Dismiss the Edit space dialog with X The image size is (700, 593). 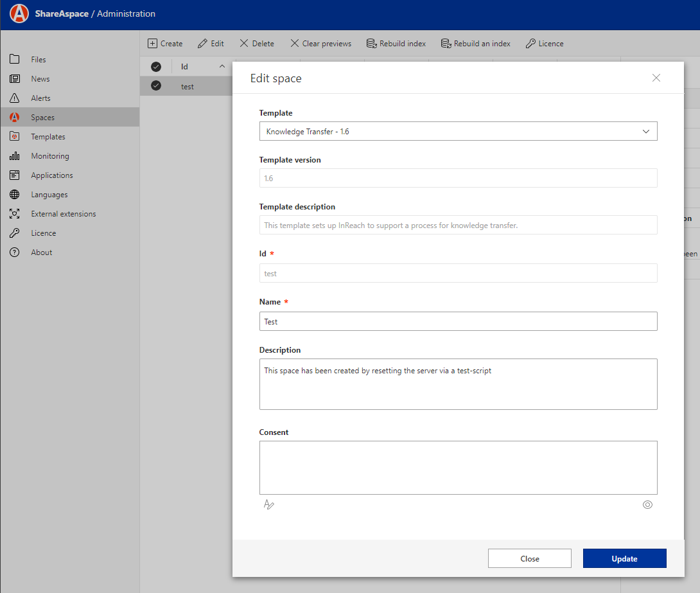click(656, 78)
